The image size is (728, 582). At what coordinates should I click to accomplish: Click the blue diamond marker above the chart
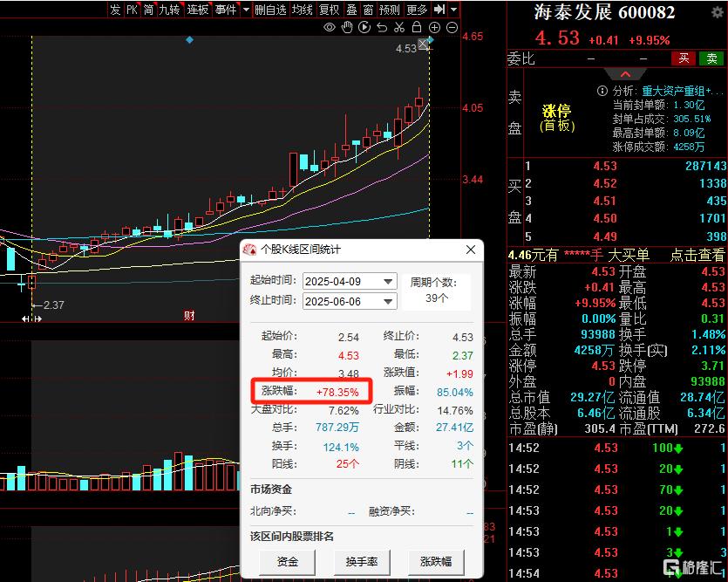click(x=189, y=40)
